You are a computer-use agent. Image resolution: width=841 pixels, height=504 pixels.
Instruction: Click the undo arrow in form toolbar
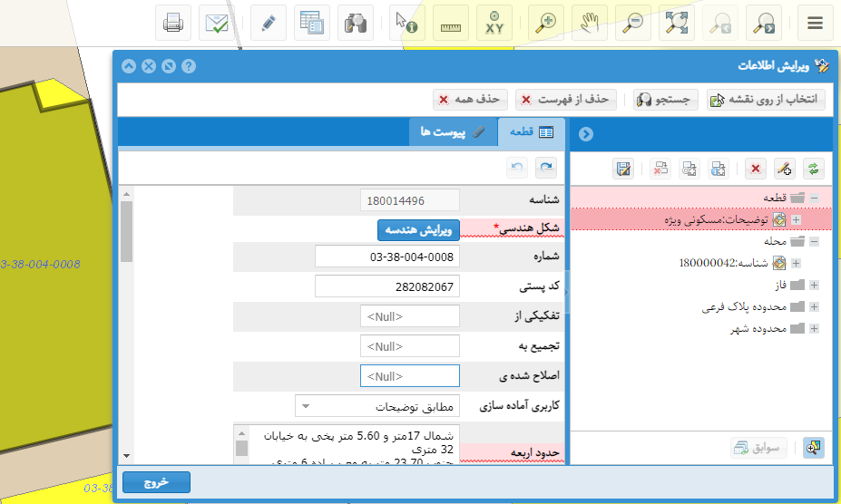pos(517,168)
